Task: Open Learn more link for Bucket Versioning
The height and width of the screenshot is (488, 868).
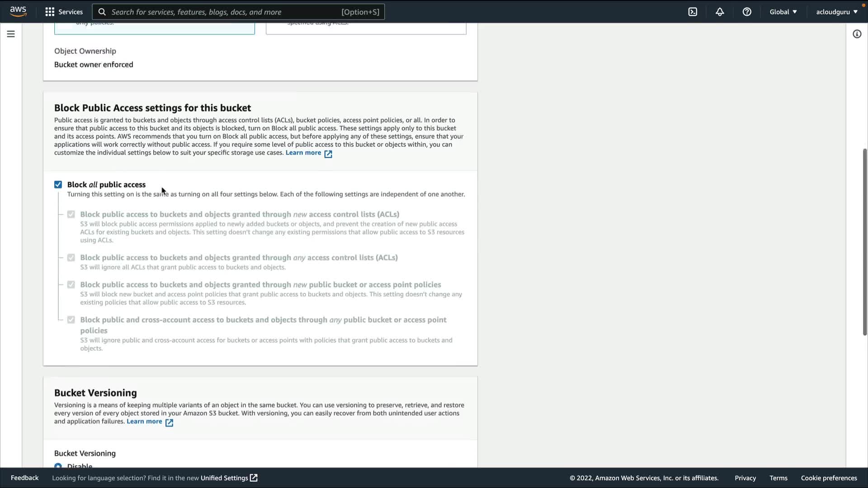Action: point(144,422)
